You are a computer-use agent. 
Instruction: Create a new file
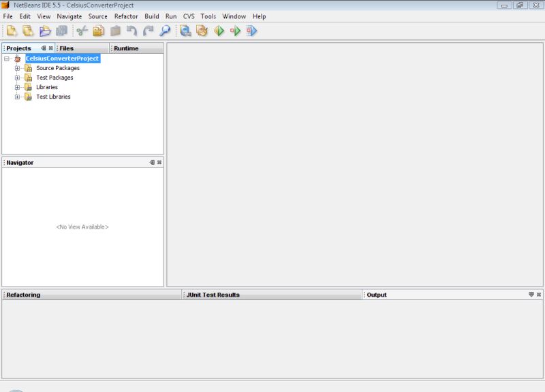click(x=11, y=29)
